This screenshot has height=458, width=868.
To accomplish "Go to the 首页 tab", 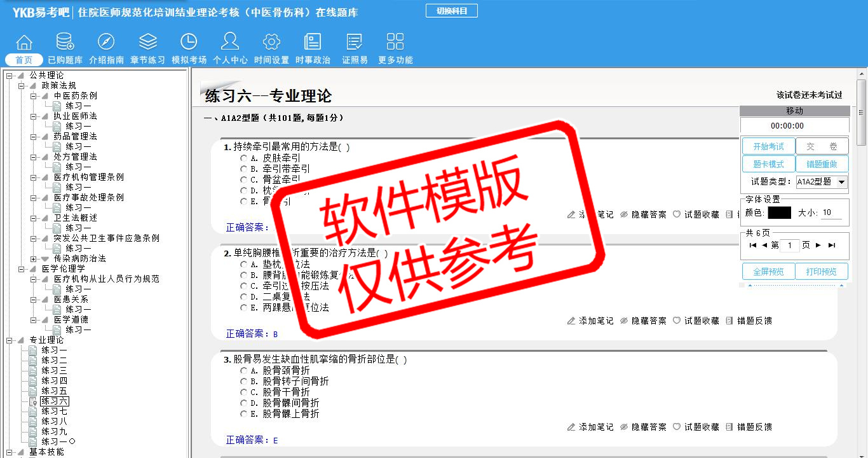I will coord(24,60).
